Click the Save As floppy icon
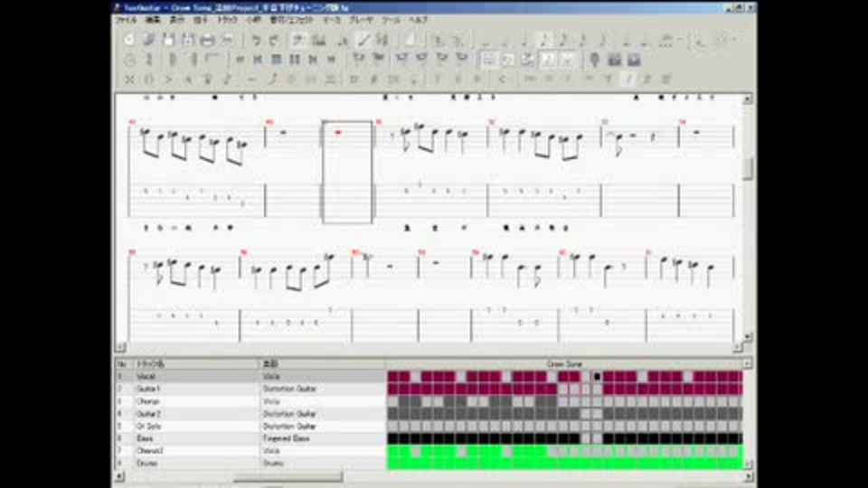 click(188, 40)
